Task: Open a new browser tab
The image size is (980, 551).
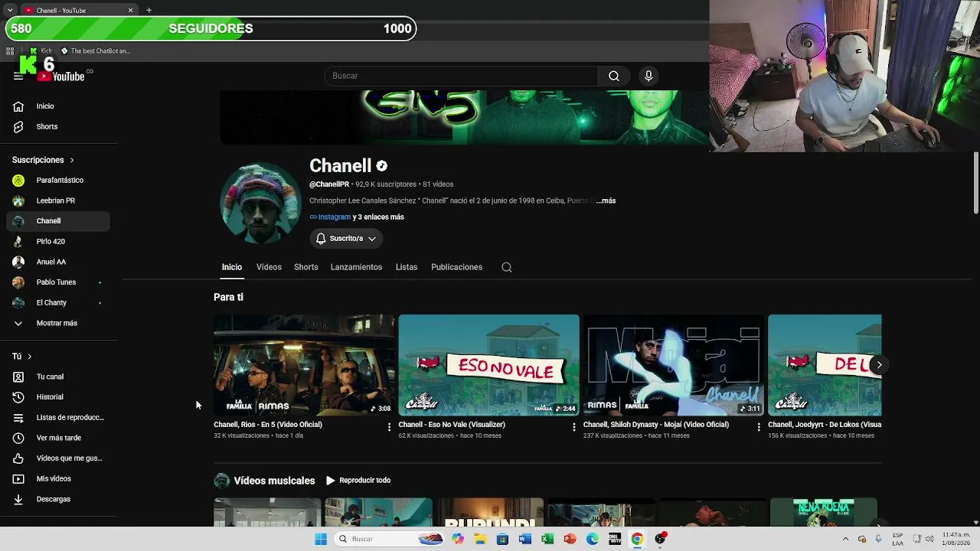Action: 149,10
